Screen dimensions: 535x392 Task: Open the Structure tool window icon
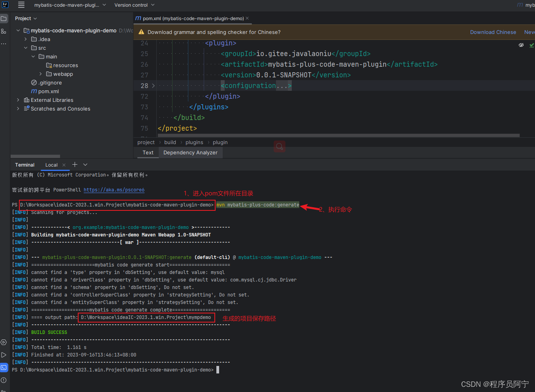(4, 31)
